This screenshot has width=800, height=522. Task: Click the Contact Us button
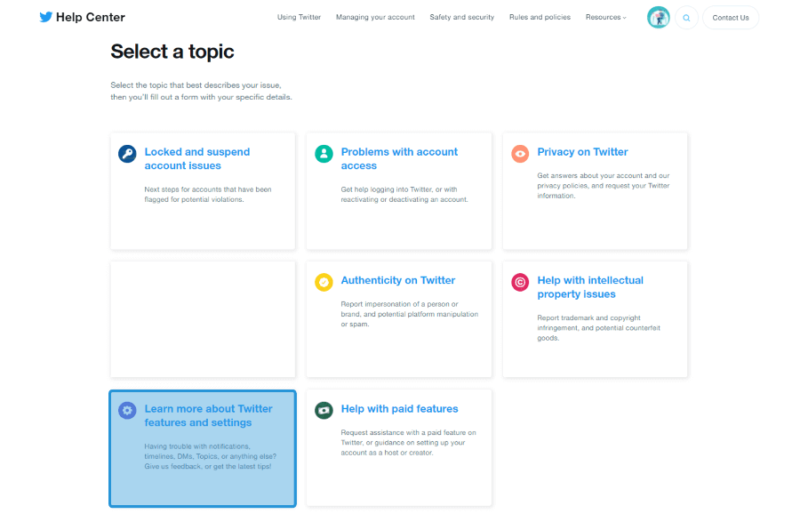click(731, 18)
